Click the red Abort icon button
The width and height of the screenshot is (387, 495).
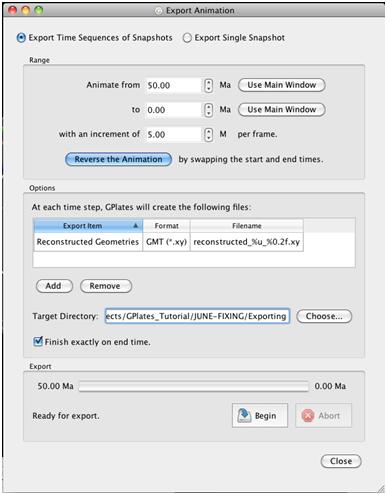pos(308,415)
